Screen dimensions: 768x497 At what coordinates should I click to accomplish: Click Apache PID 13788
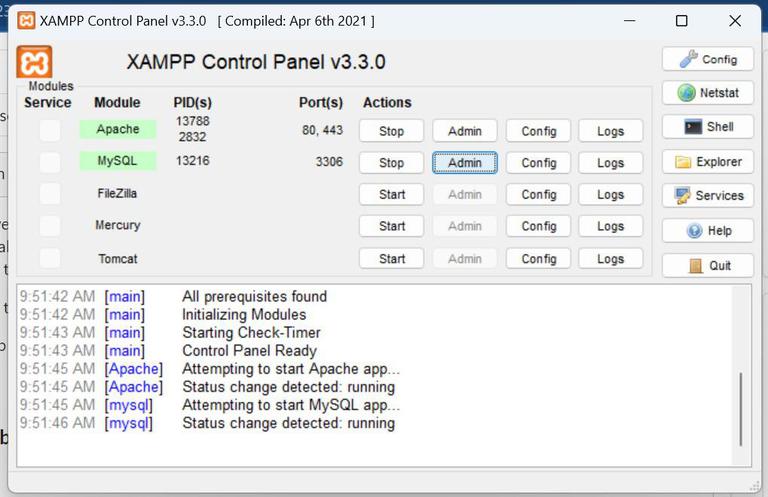click(192, 121)
